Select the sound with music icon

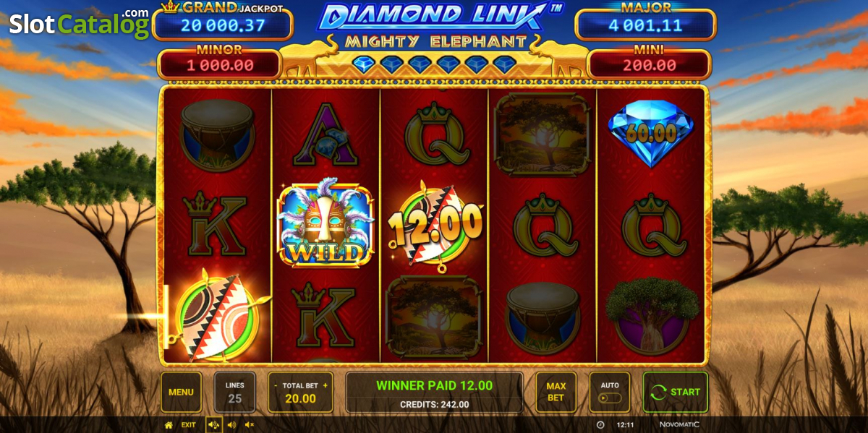[214, 425]
